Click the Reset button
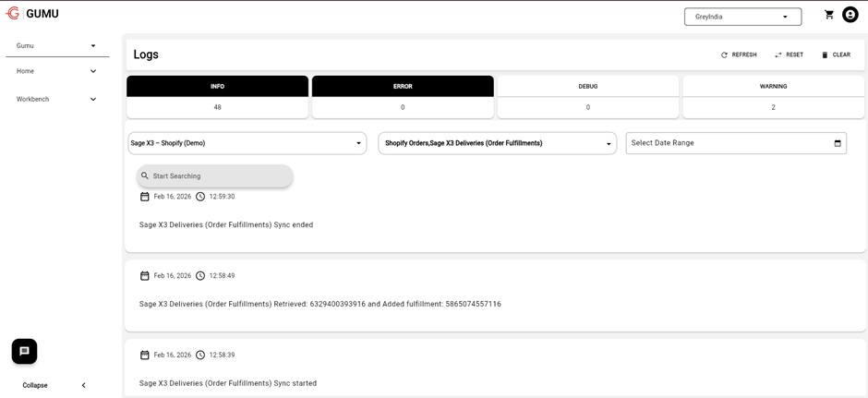 click(x=789, y=54)
